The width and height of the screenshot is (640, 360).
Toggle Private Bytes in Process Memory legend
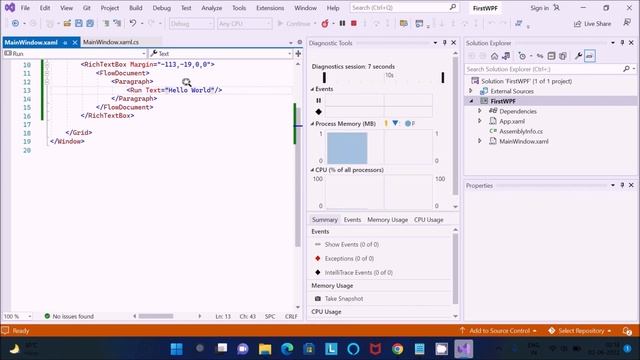tap(410, 123)
